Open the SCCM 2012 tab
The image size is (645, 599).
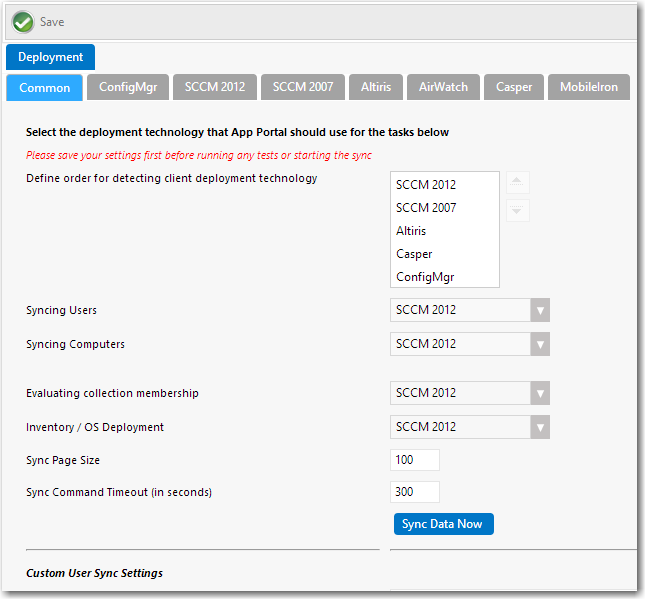coord(215,87)
